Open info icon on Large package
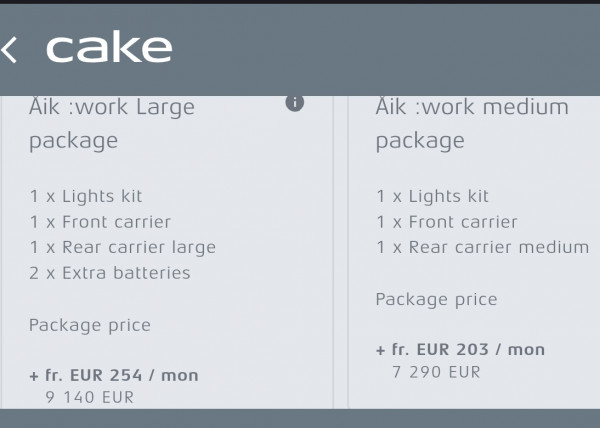Viewport: 600px width, 428px height. [294, 102]
